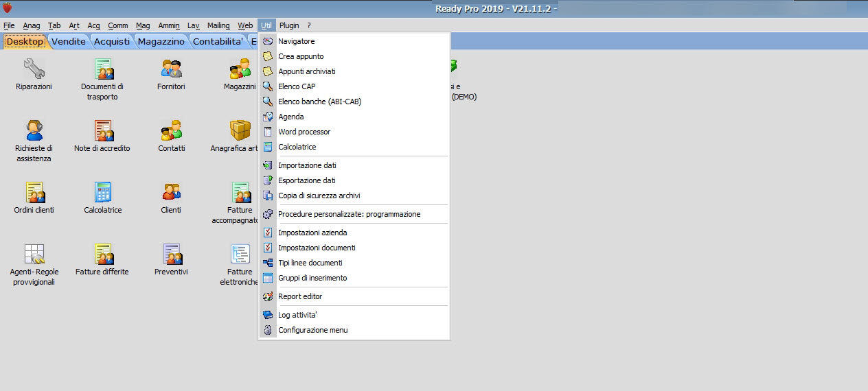The height and width of the screenshot is (391, 868).
Task: Launch Report editor from the menu
Action: pyautogui.click(x=354, y=296)
